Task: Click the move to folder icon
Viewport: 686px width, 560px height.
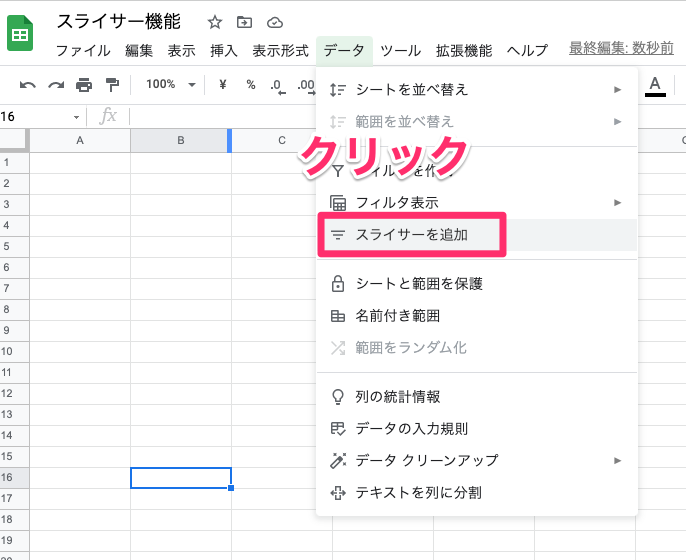Action: click(x=245, y=22)
